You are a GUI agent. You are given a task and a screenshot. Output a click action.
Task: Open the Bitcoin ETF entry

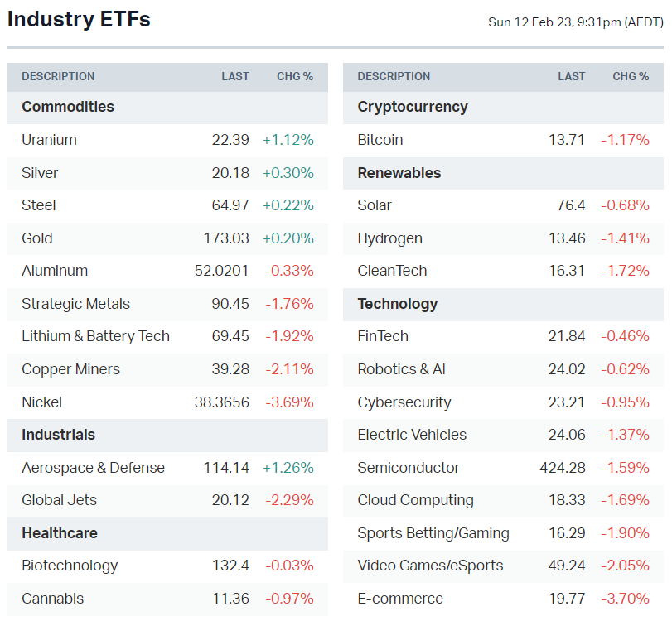pyautogui.click(x=380, y=140)
